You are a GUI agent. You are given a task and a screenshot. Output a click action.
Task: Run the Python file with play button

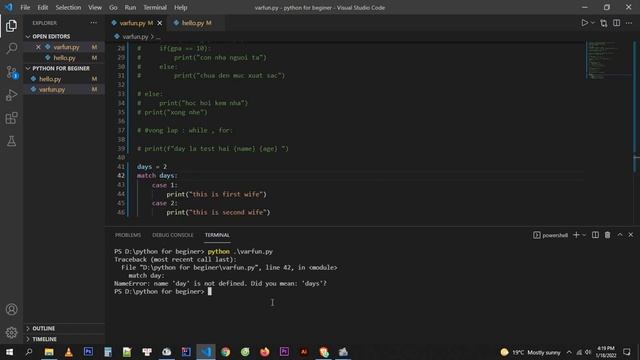click(584, 23)
